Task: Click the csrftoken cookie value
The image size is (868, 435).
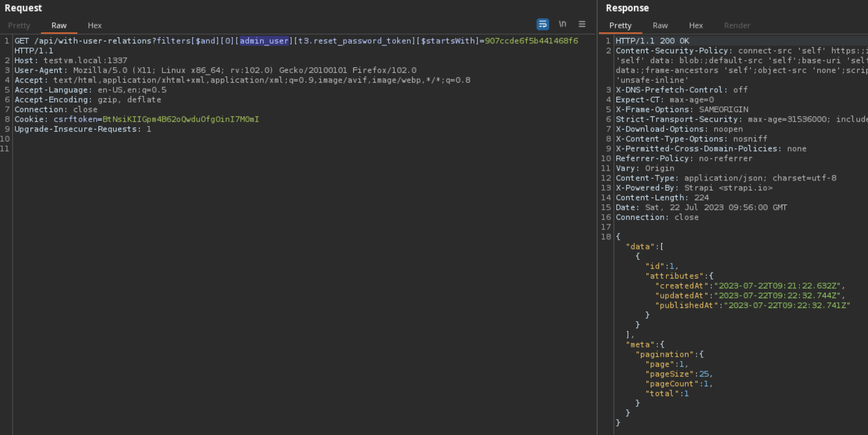Action: [x=181, y=119]
